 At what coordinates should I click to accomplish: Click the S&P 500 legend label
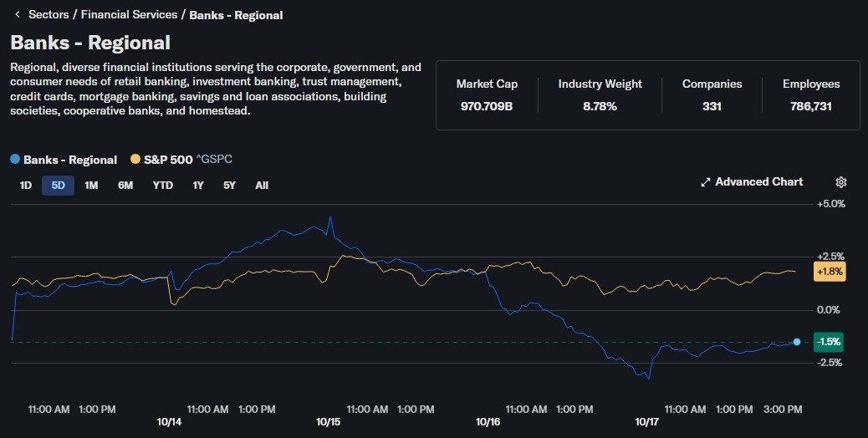(x=168, y=160)
